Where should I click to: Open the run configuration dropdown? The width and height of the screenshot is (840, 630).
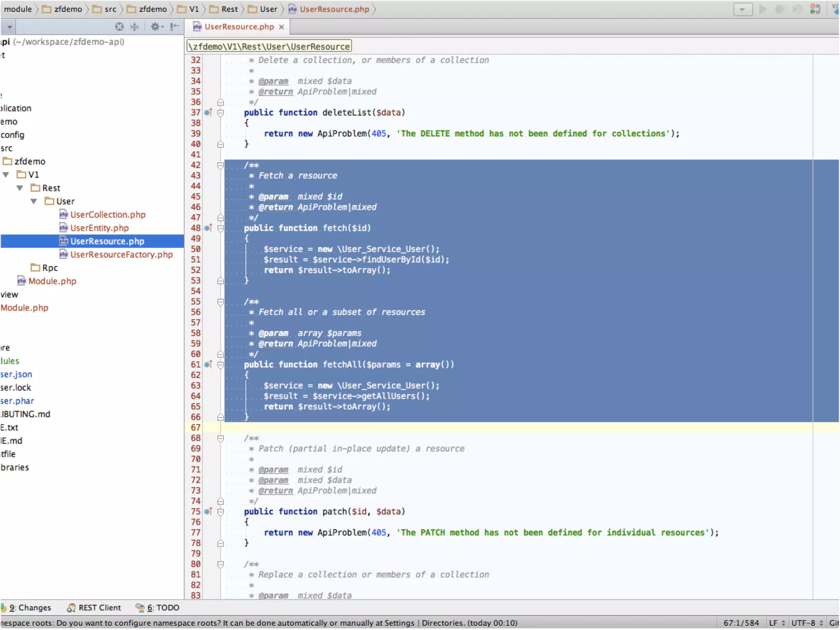pyautogui.click(x=742, y=9)
